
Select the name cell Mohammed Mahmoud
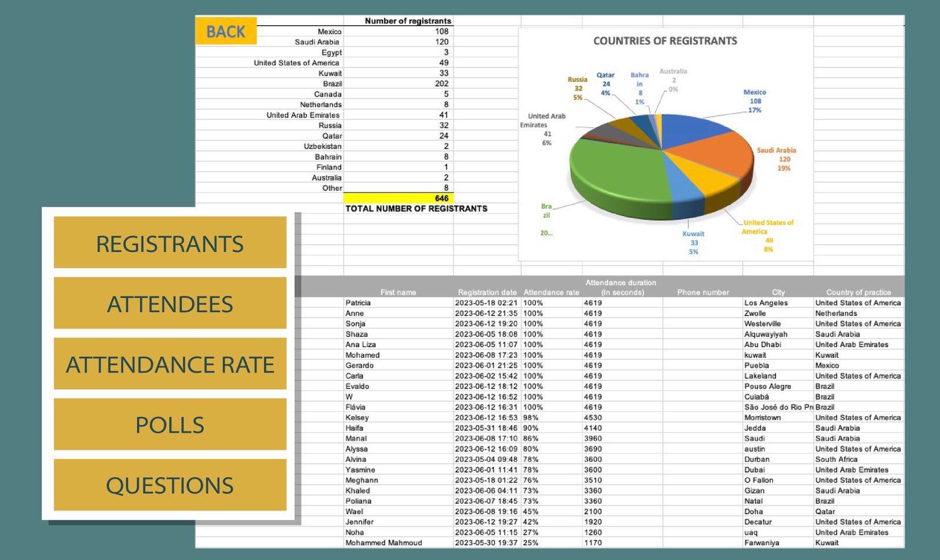tap(384, 543)
